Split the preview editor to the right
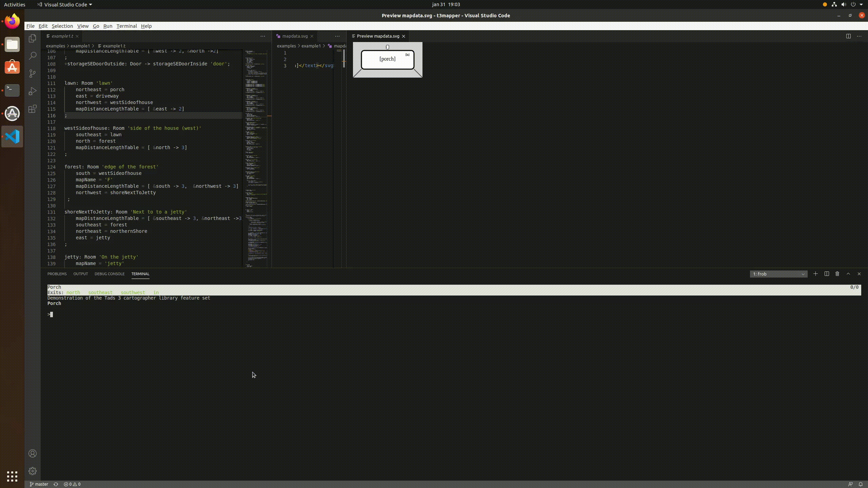This screenshot has height=488, width=868. [x=848, y=36]
